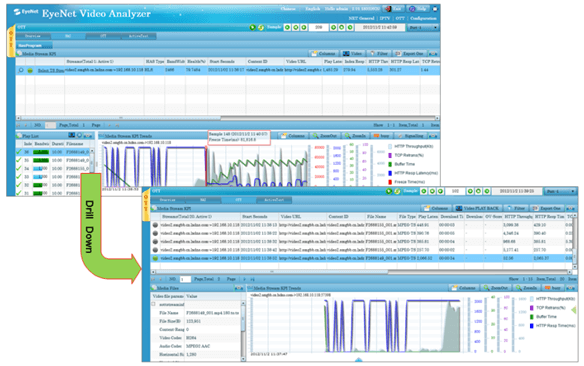The image size is (584, 366).
Task: Click the green play button beside Sample
Action: [x=253, y=27]
